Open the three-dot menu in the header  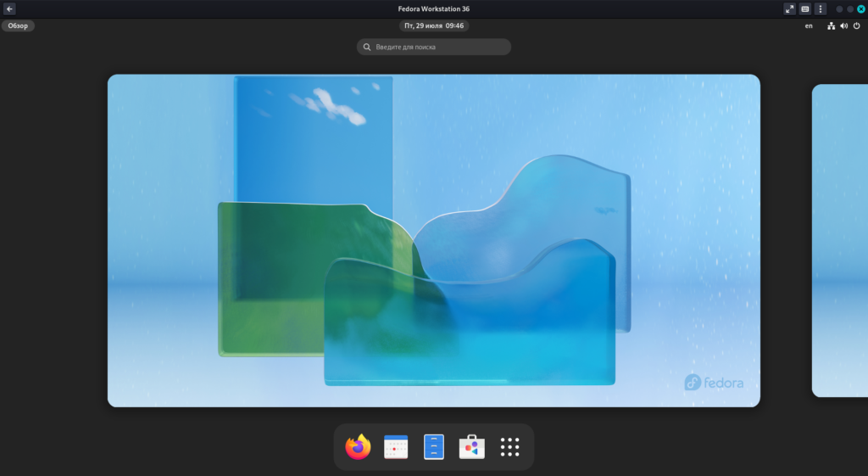pos(821,8)
